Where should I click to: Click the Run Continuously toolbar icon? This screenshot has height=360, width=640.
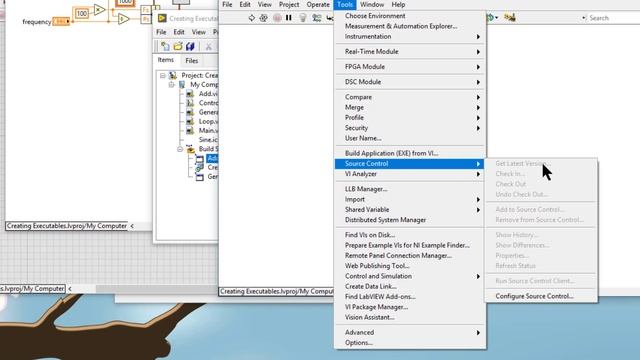(x=264, y=18)
